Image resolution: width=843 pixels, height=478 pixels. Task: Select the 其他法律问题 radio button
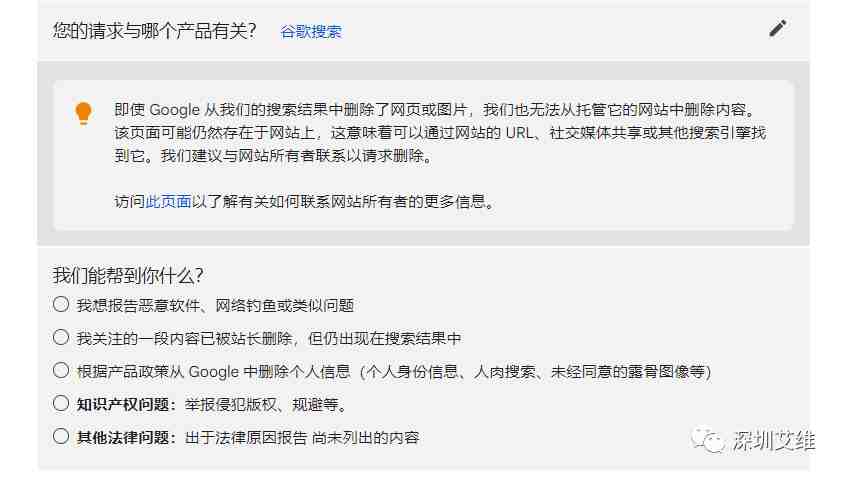click(x=61, y=437)
